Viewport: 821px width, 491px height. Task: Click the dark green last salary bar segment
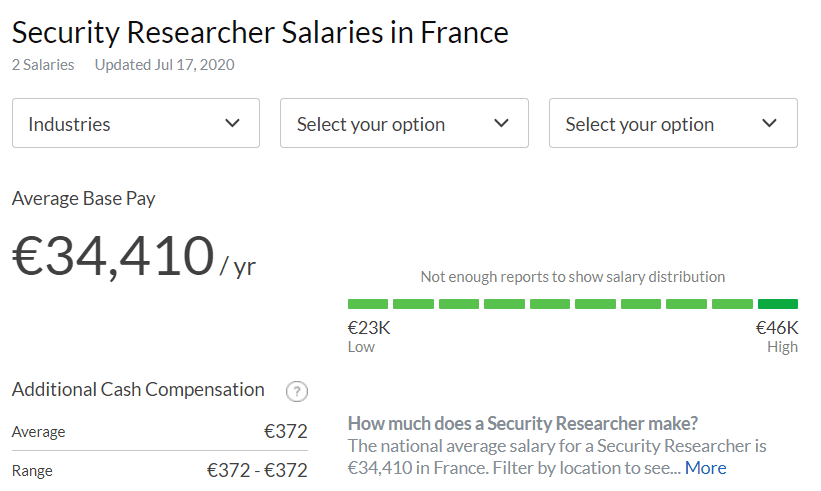pyautogui.click(x=778, y=304)
